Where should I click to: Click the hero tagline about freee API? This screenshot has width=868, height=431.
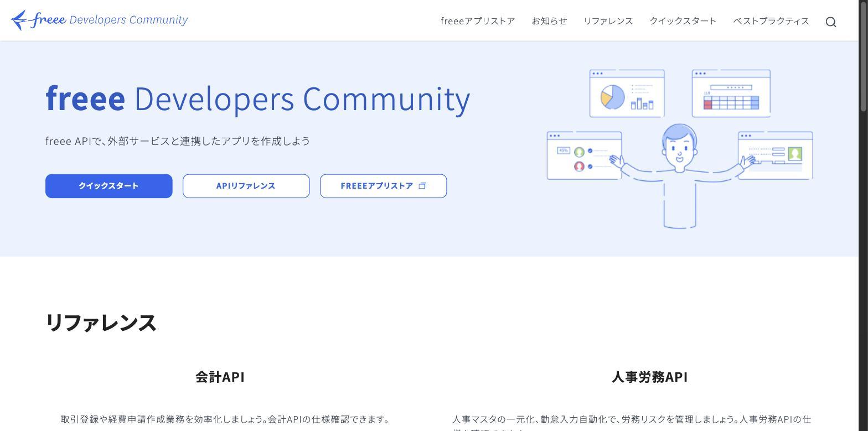[x=178, y=141]
